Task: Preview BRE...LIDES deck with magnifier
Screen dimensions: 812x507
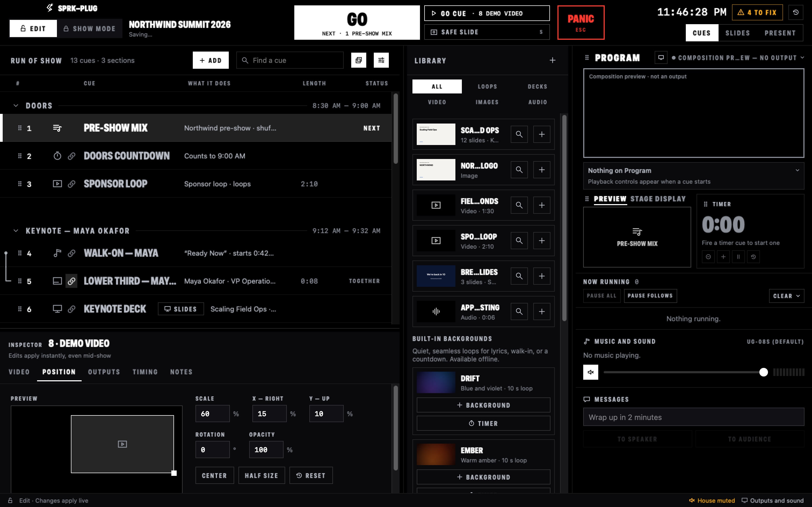Action: click(519, 276)
